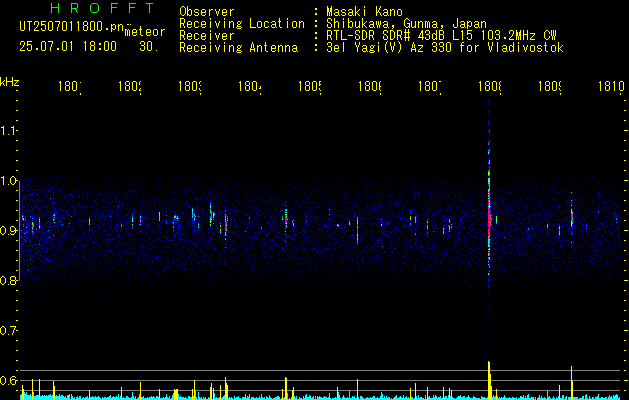Click the 'Receiving Antenna' label
This screenshot has height=400, width=629.
[x=239, y=48]
